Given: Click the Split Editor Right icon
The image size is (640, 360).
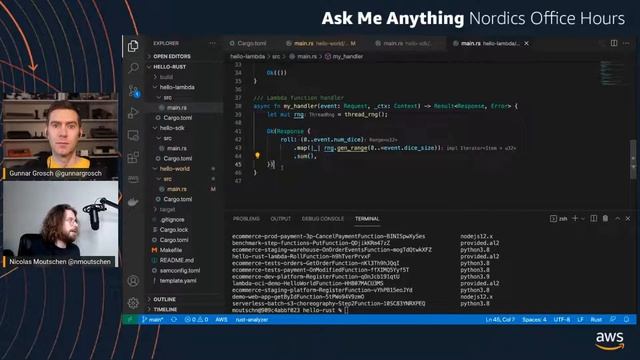Looking at the screenshot, I should [x=614, y=43].
